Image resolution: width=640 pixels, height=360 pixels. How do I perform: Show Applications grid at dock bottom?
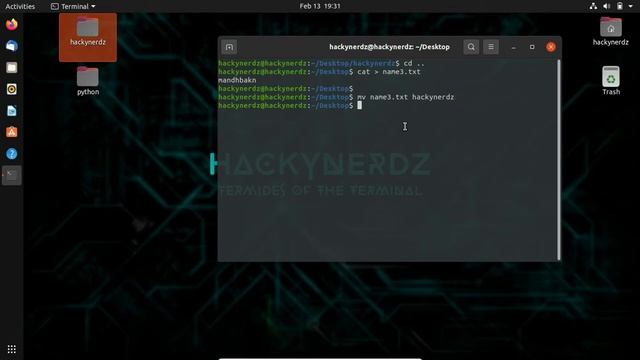12,349
